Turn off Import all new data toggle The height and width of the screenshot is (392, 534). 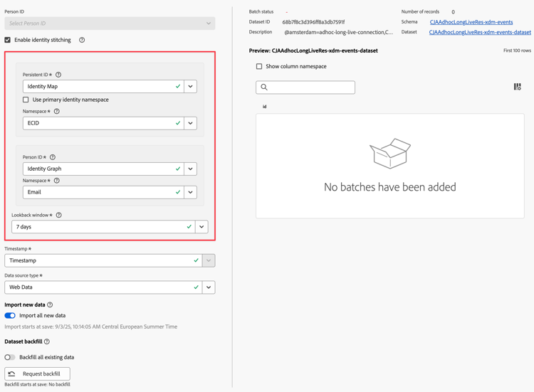tap(10, 315)
